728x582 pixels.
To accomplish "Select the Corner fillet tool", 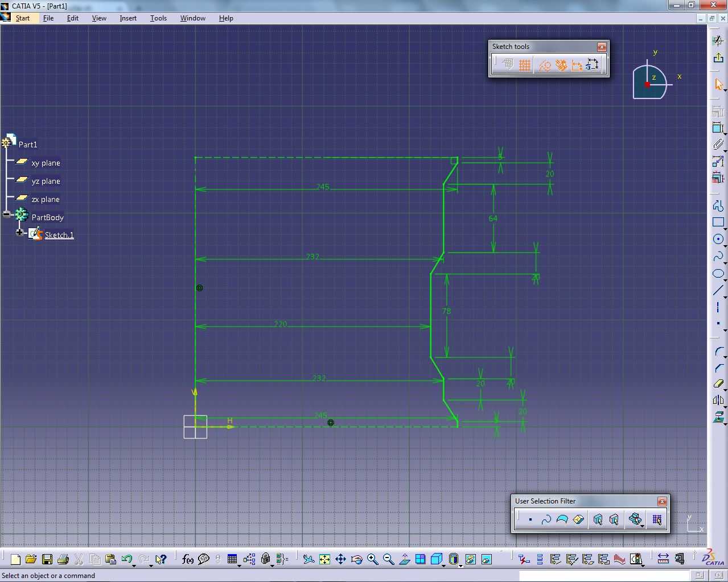I will point(718,352).
